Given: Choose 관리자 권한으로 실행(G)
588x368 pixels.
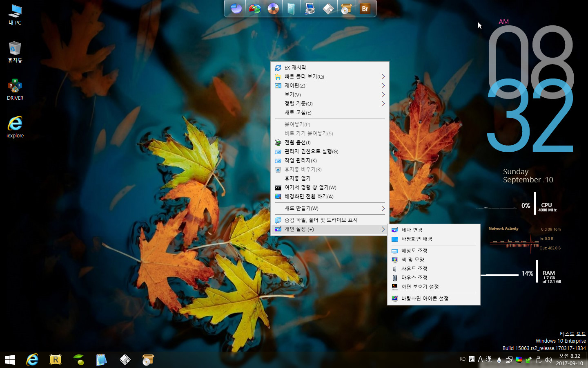Looking at the screenshot, I should click(x=330, y=151).
